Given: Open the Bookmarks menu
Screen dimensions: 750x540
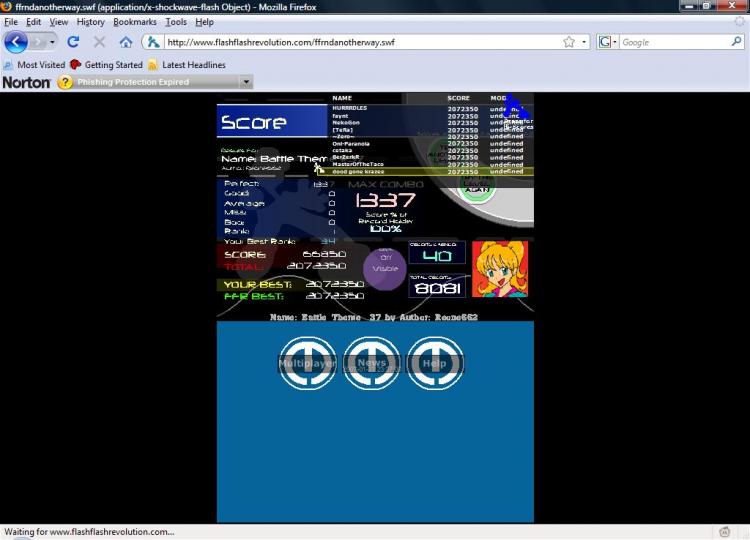Looking at the screenshot, I should click(x=134, y=21).
